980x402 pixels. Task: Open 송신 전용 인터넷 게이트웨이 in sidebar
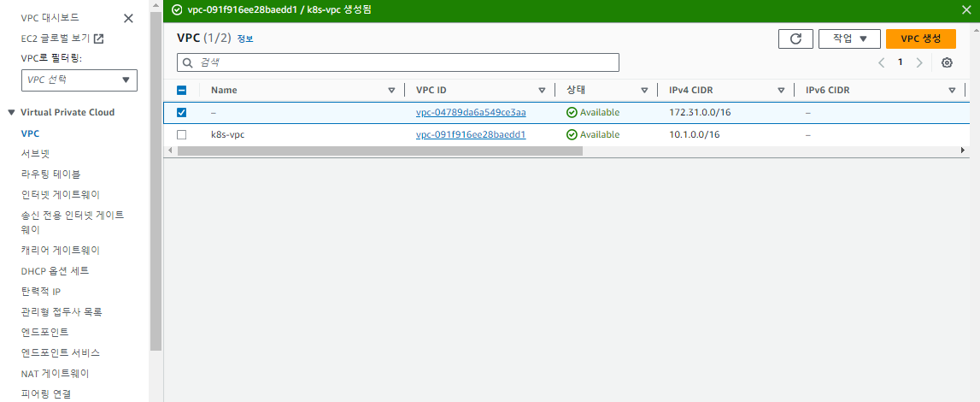72,222
